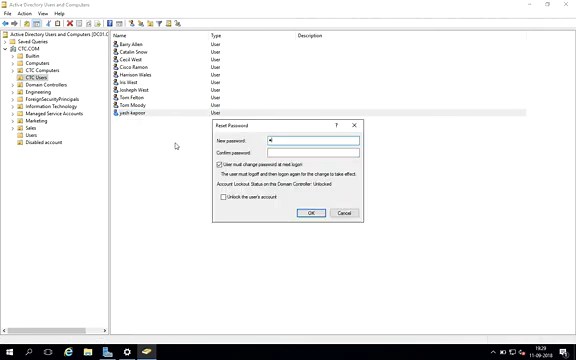Viewport: 576px width, 360px height.
Task: Click OK in Reset Password dialog
Action: [x=311, y=213]
